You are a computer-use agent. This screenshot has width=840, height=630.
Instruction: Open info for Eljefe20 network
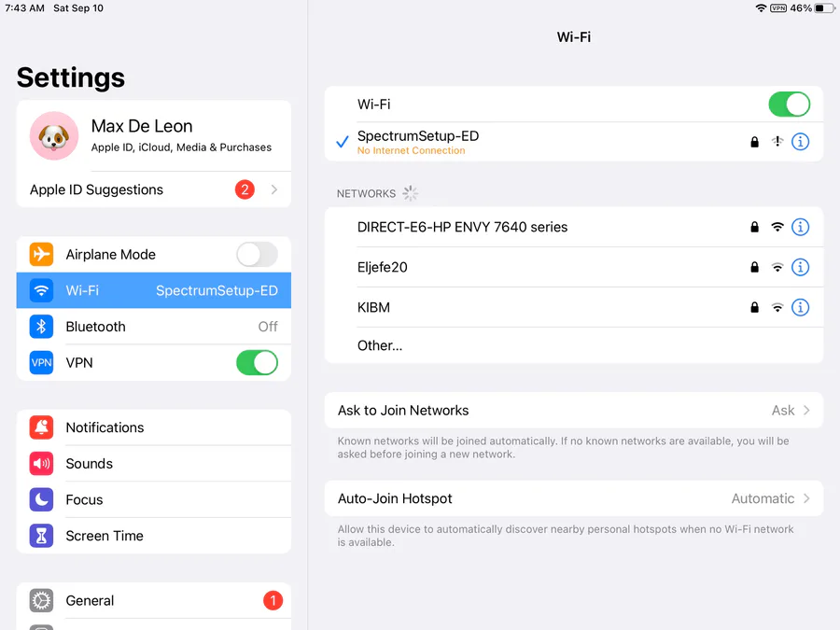800,267
